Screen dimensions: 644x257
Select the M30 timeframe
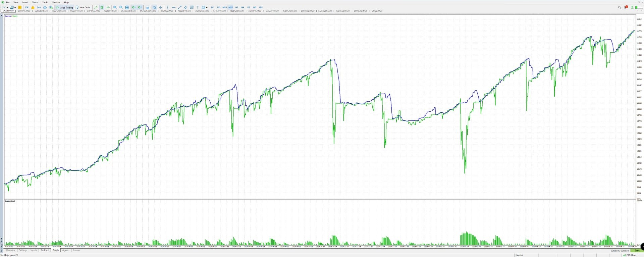(231, 7)
